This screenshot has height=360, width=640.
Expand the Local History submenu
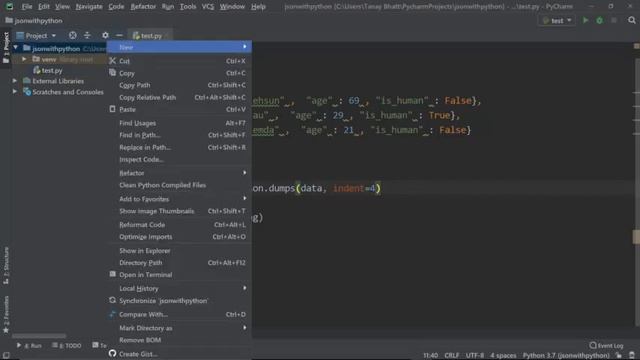point(179,288)
